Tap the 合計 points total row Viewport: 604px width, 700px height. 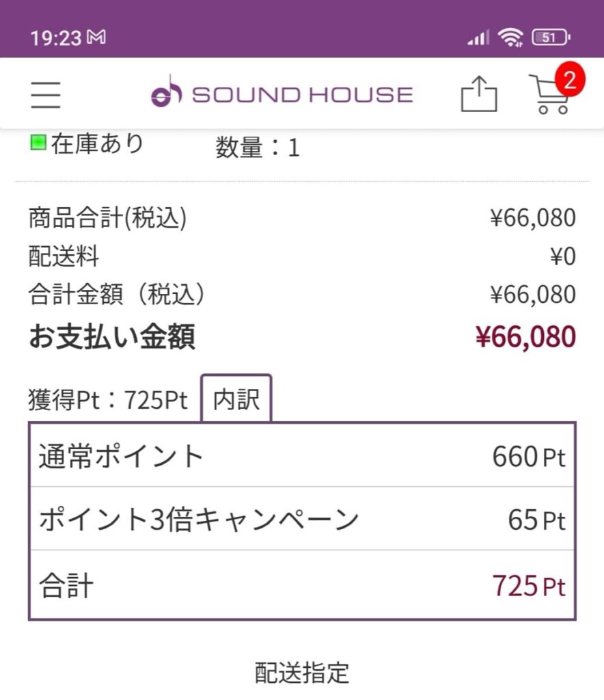(301, 586)
